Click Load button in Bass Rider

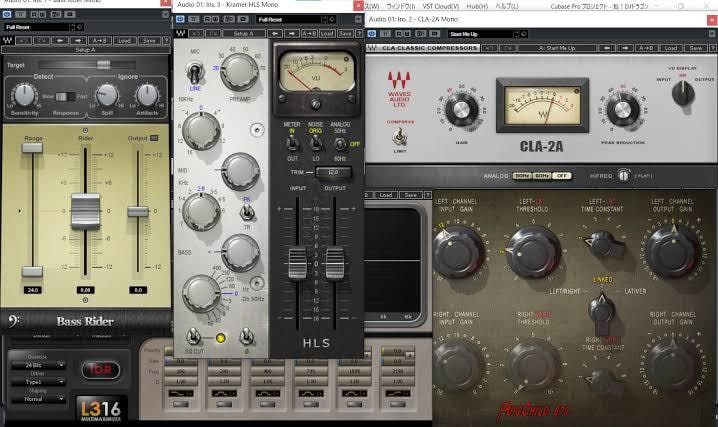pos(124,41)
